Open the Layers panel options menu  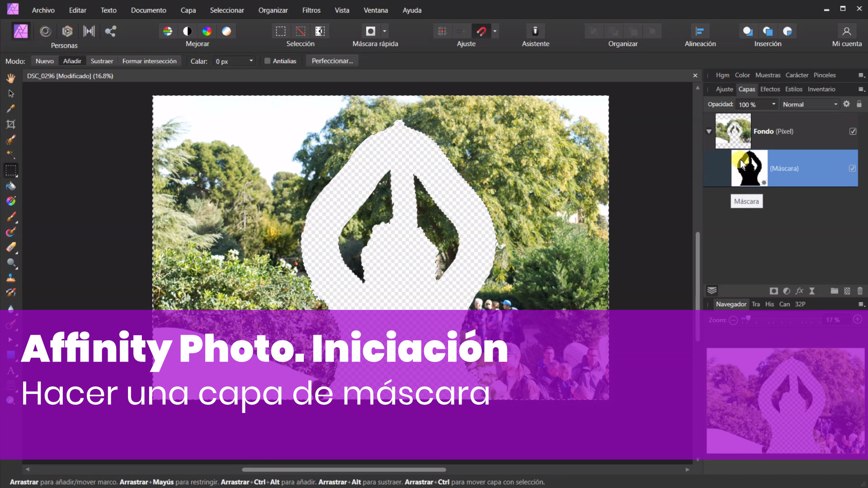[x=861, y=89]
